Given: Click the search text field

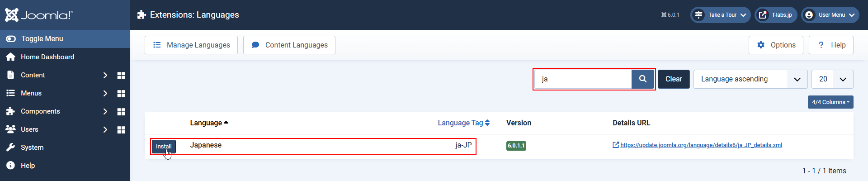Looking at the screenshot, I should pyautogui.click(x=583, y=79).
